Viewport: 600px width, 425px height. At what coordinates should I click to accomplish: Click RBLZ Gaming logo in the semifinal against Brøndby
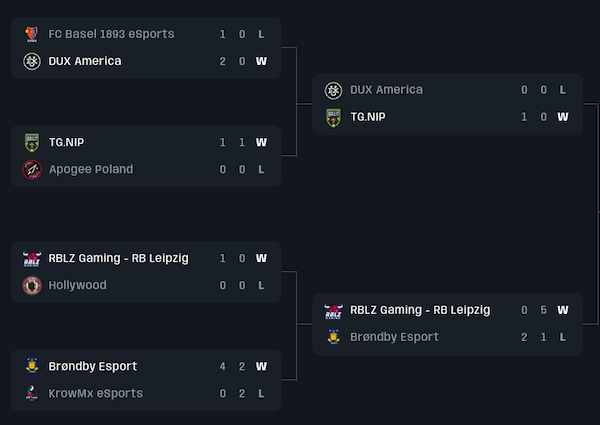333,310
